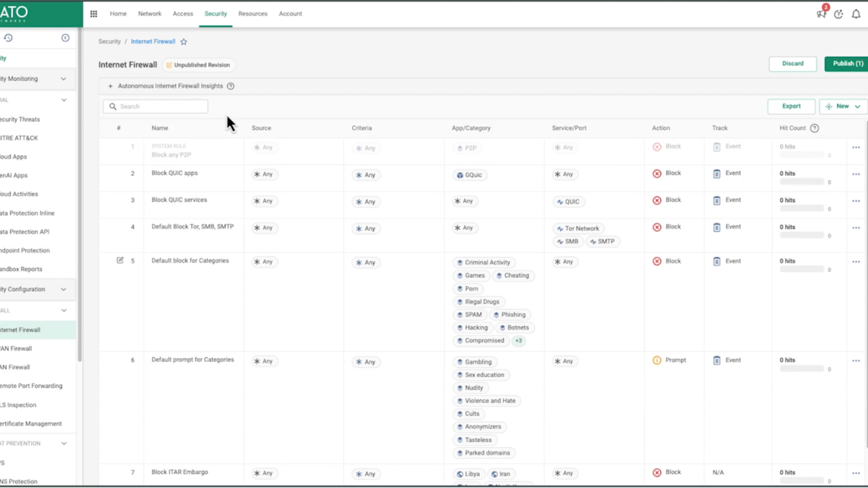
Task: Favorite Internet Firewall page with star icon
Action: point(184,42)
